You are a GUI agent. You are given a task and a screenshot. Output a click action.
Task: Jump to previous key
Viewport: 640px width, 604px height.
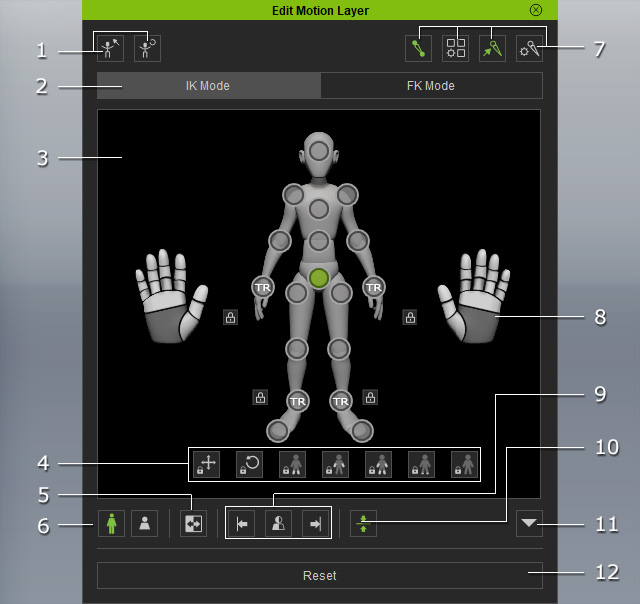click(x=242, y=524)
